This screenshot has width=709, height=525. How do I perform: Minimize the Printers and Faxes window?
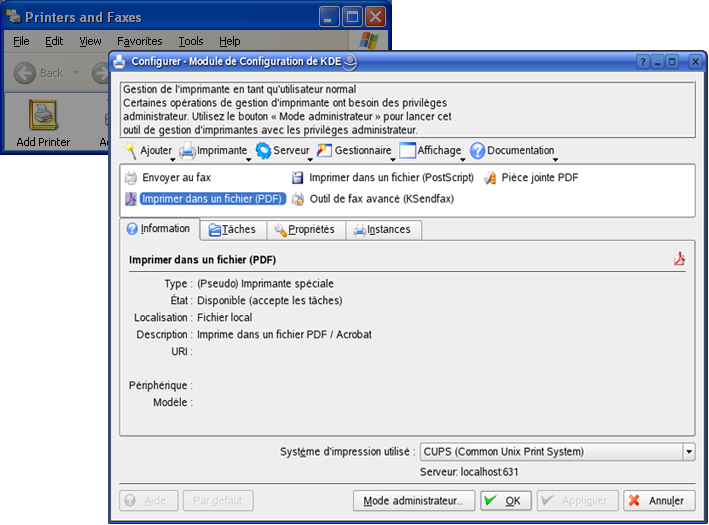coord(329,17)
